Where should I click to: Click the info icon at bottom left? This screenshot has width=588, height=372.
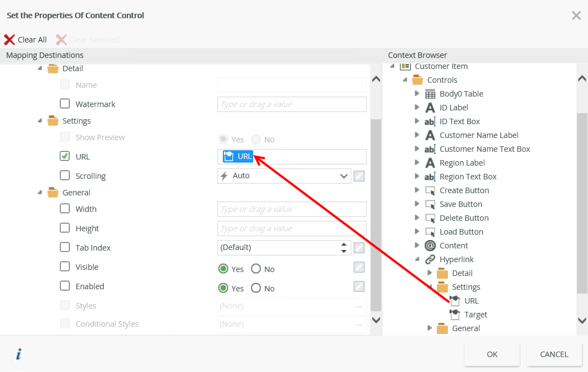(18, 354)
